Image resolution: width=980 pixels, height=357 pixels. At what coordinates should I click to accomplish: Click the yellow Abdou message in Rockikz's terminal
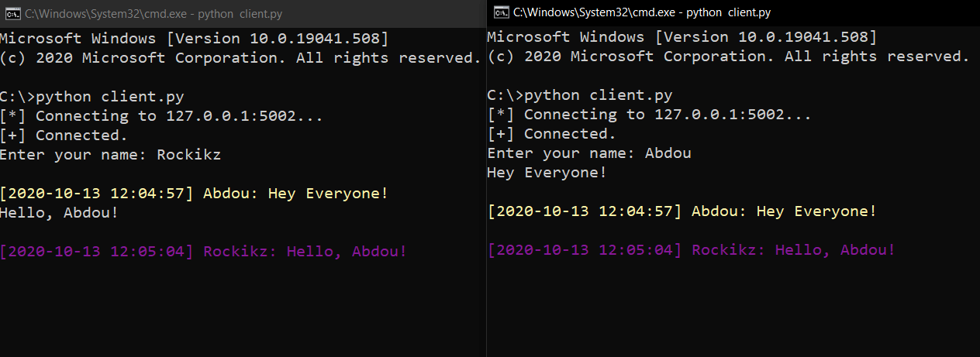[193, 193]
